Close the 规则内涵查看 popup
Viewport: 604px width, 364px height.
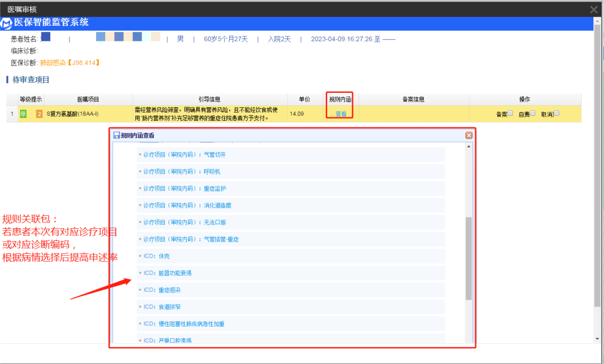pos(469,135)
